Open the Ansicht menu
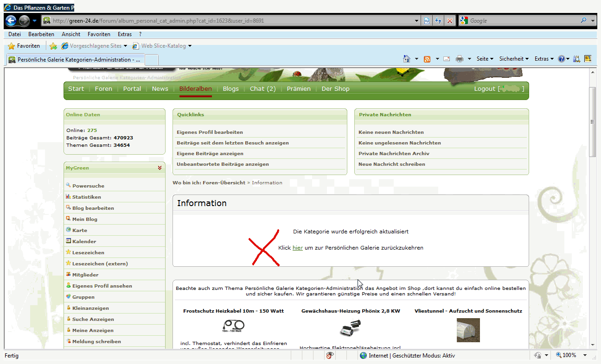The width and height of the screenshot is (601, 364). (x=71, y=34)
